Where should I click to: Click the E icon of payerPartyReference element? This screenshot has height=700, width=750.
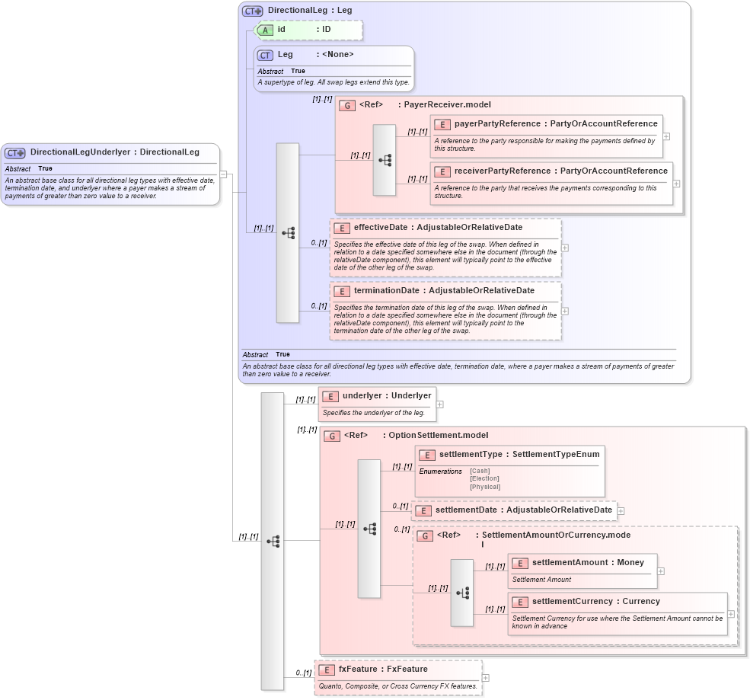[x=442, y=123]
